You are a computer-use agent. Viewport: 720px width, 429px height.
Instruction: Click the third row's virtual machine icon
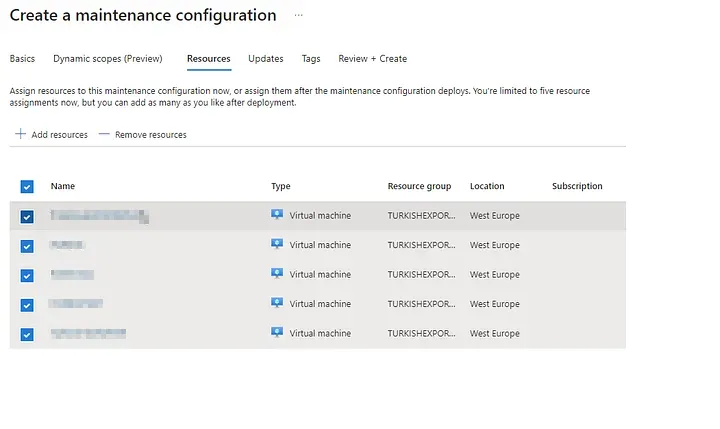[x=277, y=274]
